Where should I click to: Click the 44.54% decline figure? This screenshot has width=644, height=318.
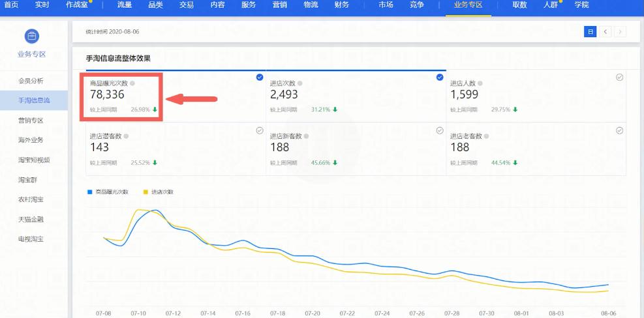pos(500,163)
